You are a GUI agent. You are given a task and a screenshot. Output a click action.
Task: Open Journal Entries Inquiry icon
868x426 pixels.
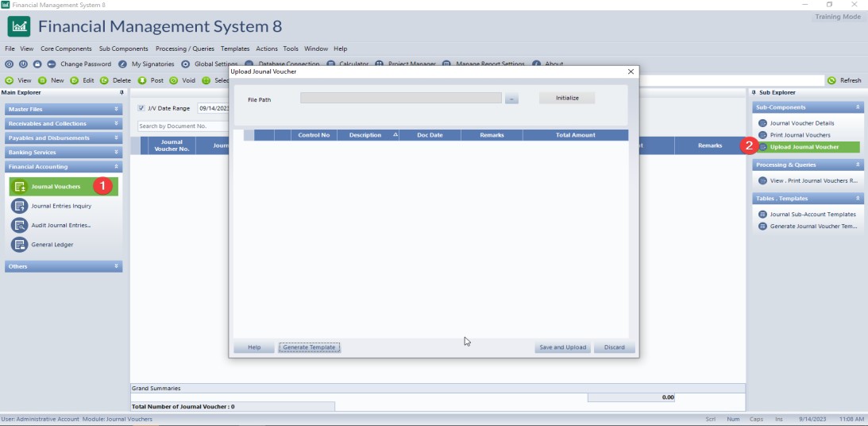20,206
